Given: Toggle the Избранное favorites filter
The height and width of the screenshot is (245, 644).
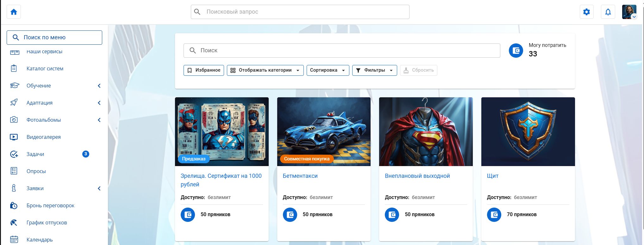Looking at the screenshot, I should point(204,70).
